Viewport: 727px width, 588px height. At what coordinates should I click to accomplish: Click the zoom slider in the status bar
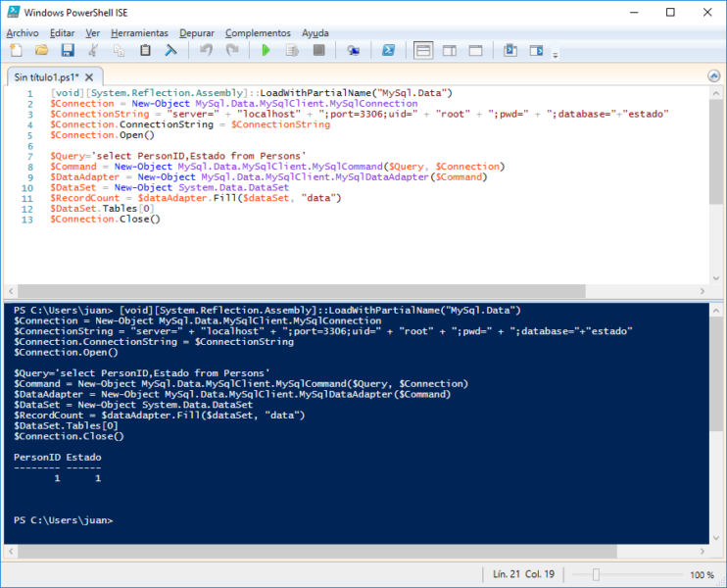pyautogui.click(x=596, y=575)
